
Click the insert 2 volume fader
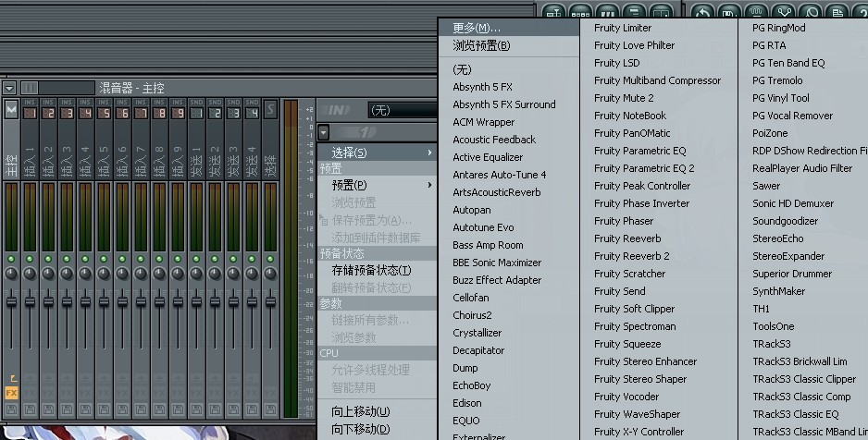coord(48,301)
